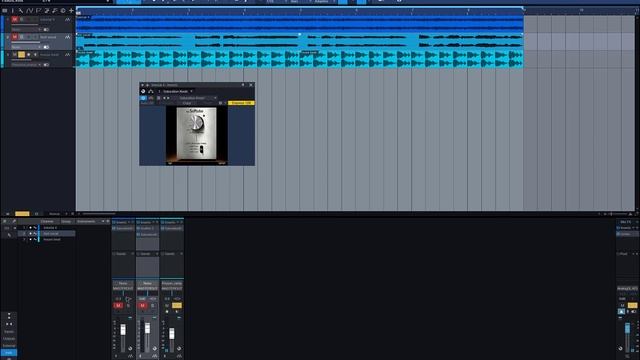Open automation waveform icon on track 3
The image size is (640, 360).
coord(68,55)
